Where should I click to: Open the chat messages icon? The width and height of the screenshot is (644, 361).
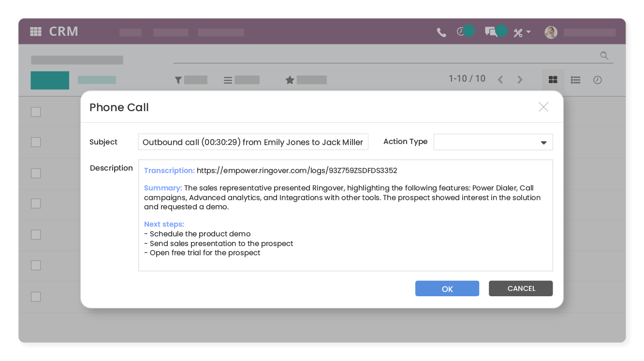click(x=491, y=32)
